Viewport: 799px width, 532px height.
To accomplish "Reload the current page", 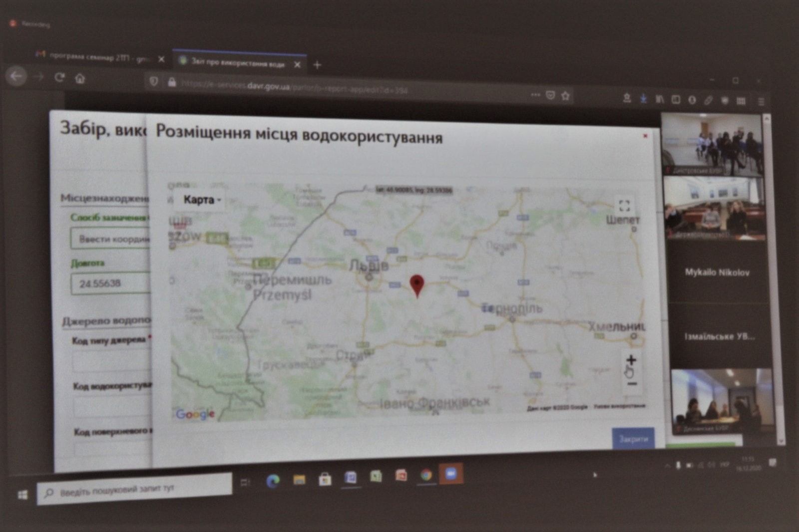I will point(59,77).
